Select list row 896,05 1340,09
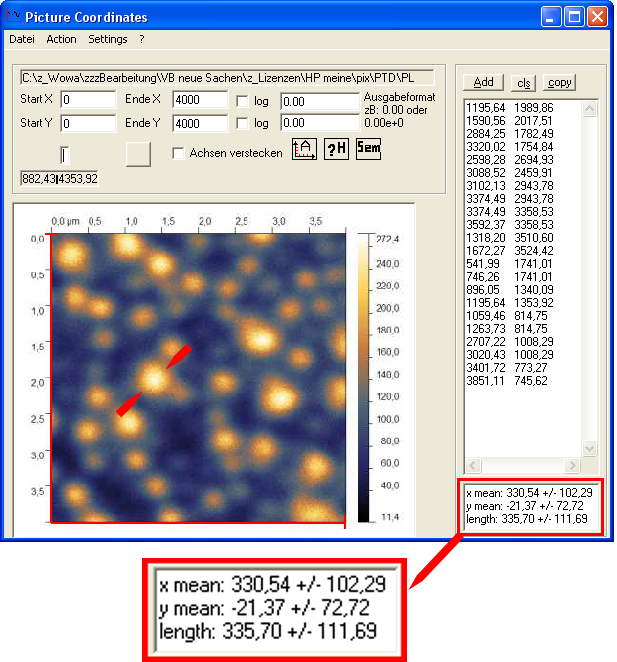This screenshot has height=662, width=617. click(510, 290)
